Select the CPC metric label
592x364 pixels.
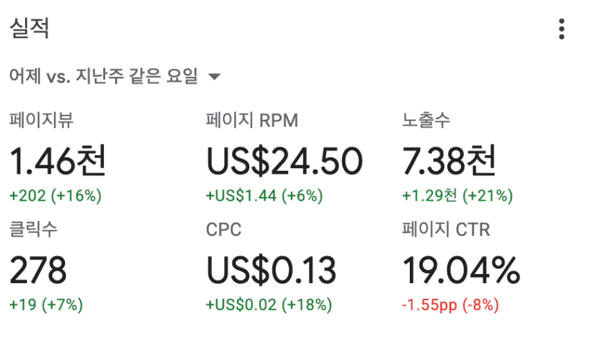pos(224,230)
